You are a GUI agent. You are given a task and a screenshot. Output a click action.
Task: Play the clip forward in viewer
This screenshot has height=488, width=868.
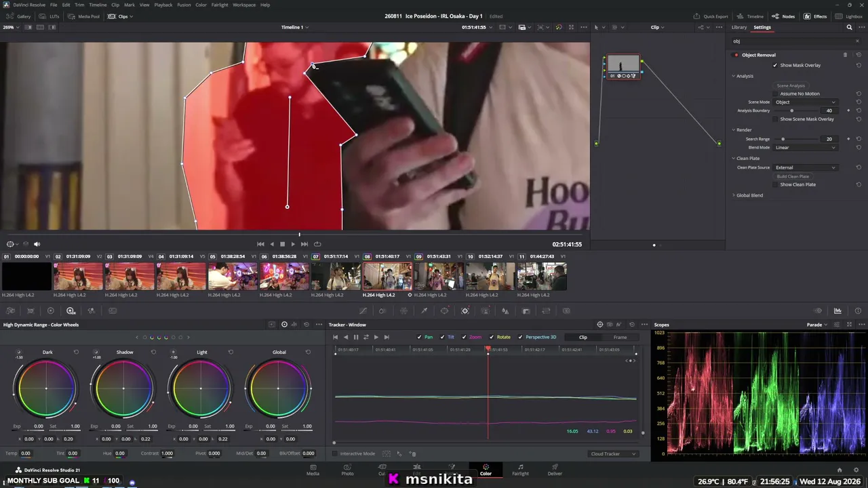(293, 244)
